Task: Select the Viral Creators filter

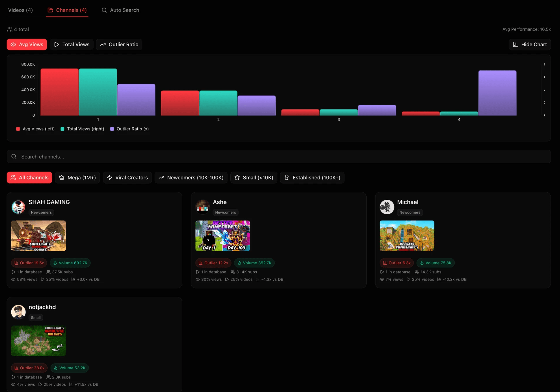Action: pyautogui.click(x=127, y=177)
